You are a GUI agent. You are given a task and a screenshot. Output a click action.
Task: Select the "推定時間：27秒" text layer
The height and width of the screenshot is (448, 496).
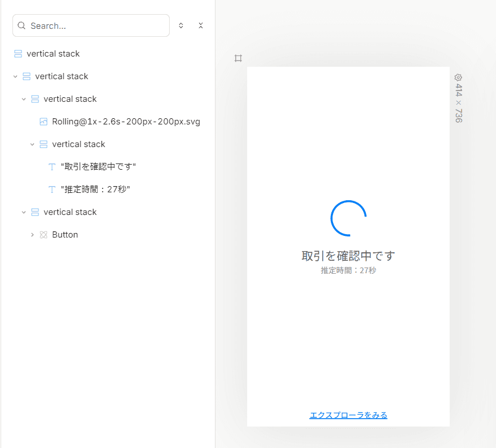point(95,189)
